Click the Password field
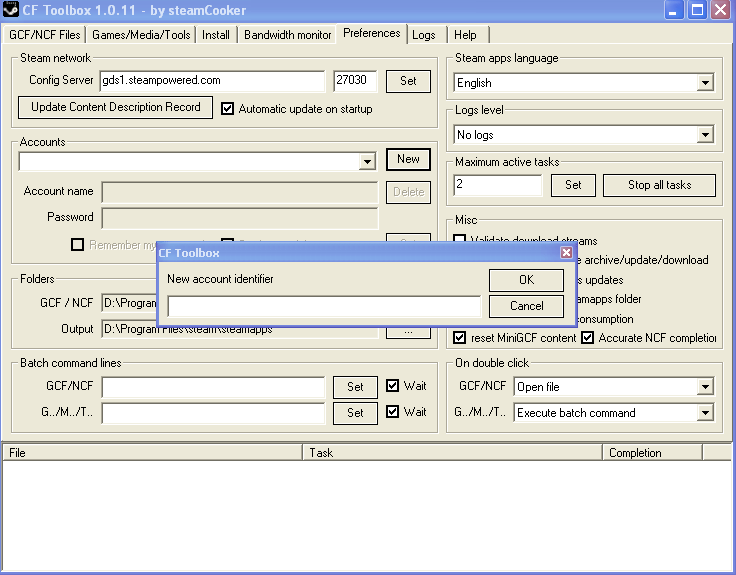The height and width of the screenshot is (575, 736). tap(239, 218)
